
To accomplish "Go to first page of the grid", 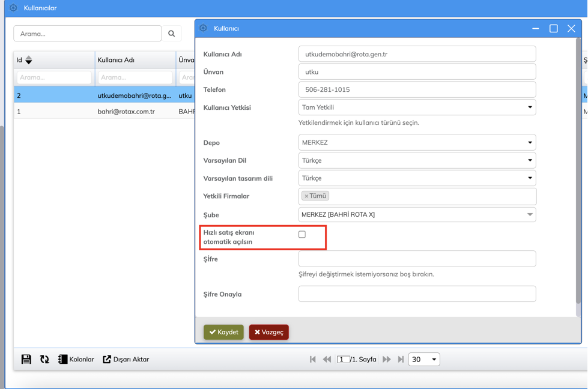I will [x=312, y=359].
